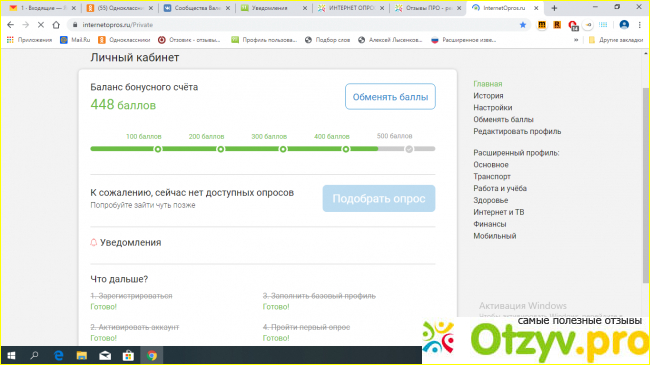Click the yellow 'm' extension icon
Viewport: 650px width, 365px height.
[542, 25]
